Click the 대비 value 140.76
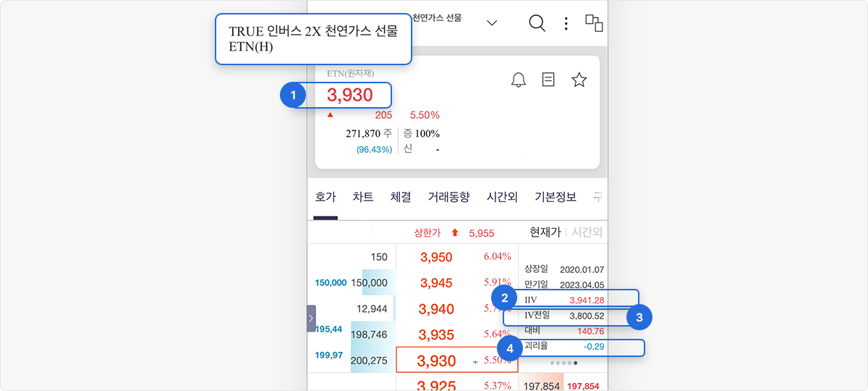 [x=591, y=331]
